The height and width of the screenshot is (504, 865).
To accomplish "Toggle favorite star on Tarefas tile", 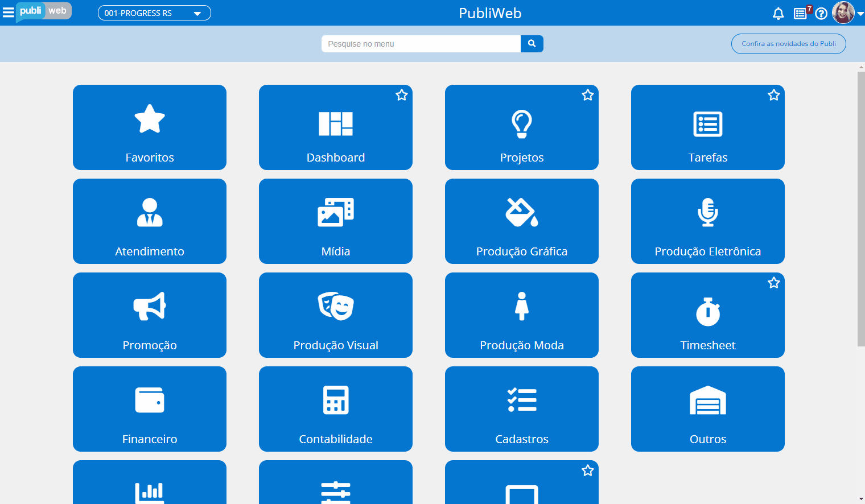I will pyautogui.click(x=774, y=95).
